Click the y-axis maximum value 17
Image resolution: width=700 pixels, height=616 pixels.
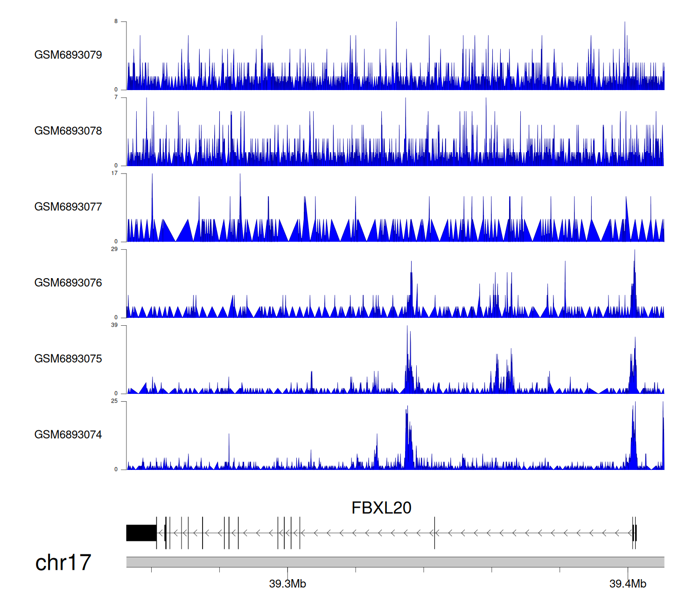(114, 173)
